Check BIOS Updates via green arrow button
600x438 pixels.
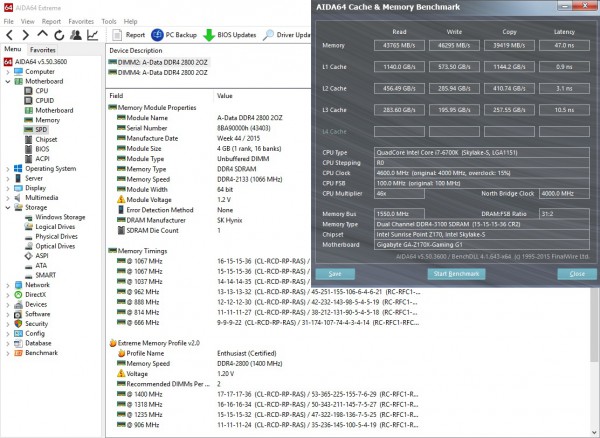coord(230,35)
